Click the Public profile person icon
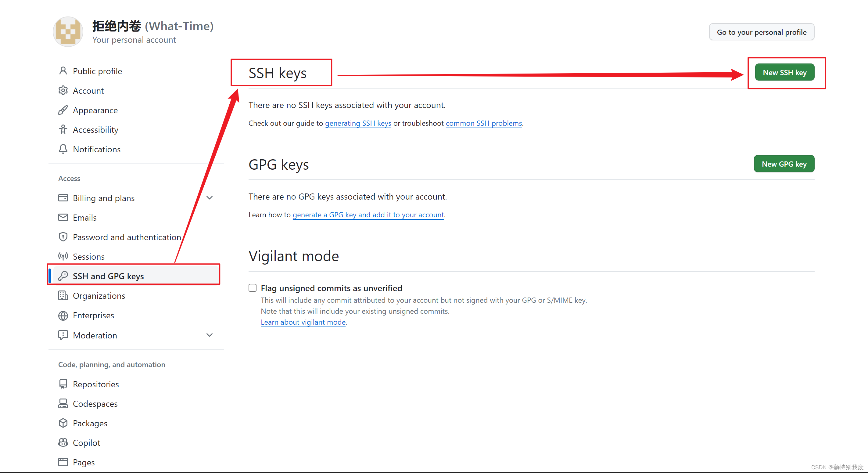 click(x=63, y=70)
